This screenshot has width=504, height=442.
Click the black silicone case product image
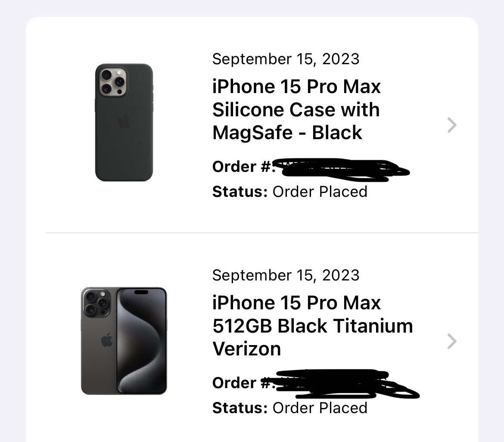pyautogui.click(x=124, y=122)
